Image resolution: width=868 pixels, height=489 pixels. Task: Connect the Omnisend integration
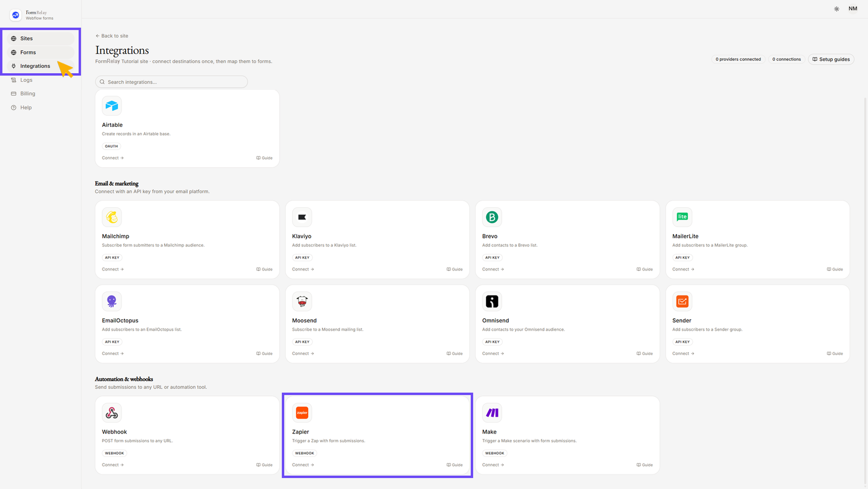click(493, 353)
